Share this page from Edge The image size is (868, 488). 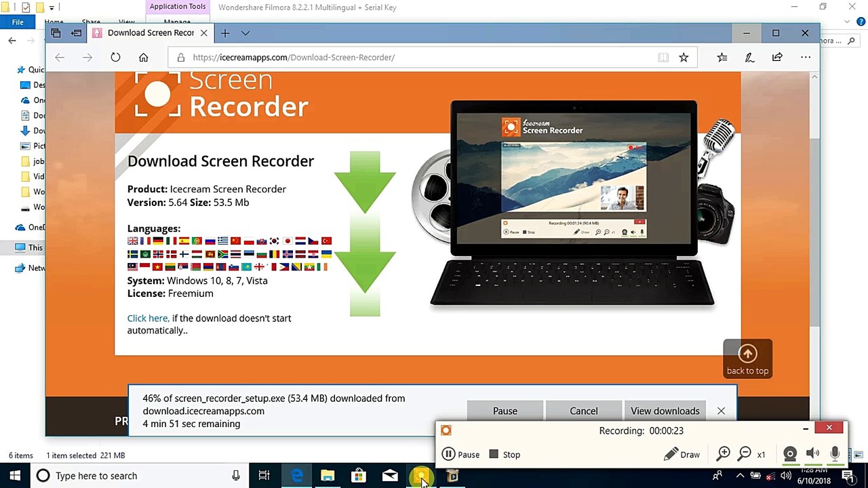click(x=777, y=58)
